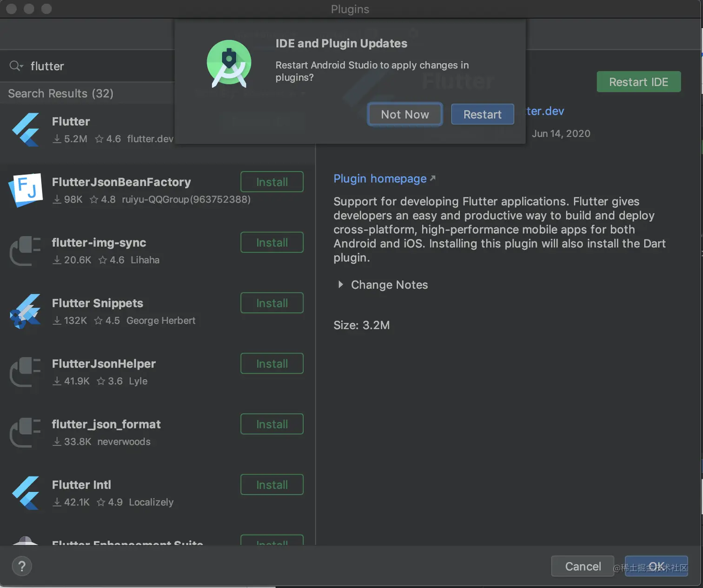Image resolution: width=703 pixels, height=588 pixels.
Task: Install flutter-img-sync plugin
Action: pos(272,242)
